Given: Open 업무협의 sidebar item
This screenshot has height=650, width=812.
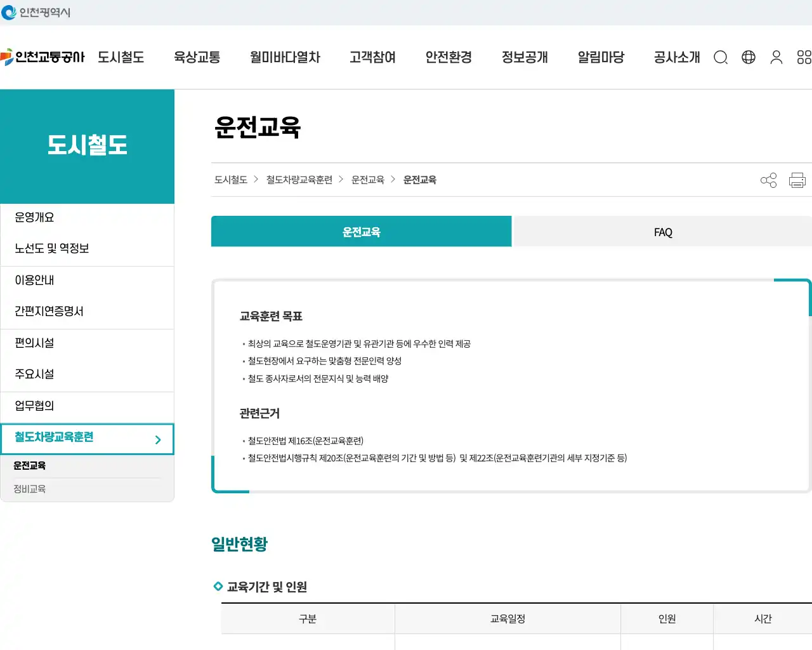Looking at the screenshot, I should [x=88, y=406].
